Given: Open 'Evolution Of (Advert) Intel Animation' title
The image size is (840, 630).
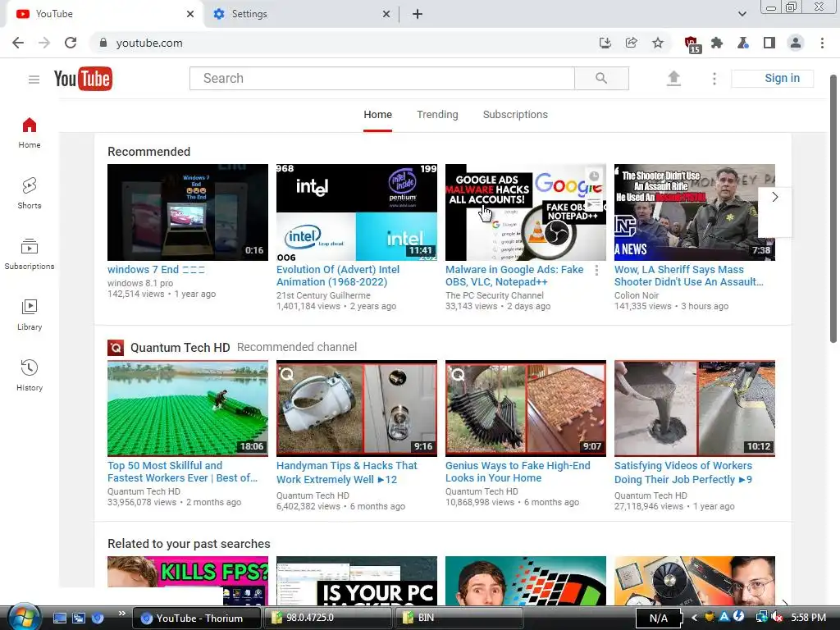Looking at the screenshot, I should (x=338, y=276).
